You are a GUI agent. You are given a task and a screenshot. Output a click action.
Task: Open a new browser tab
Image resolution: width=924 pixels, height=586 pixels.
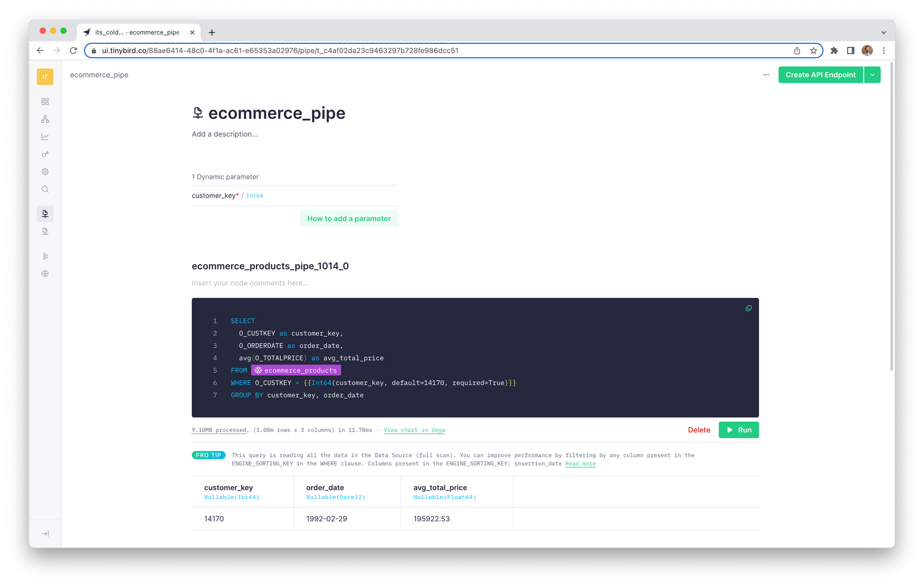[212, 32]
